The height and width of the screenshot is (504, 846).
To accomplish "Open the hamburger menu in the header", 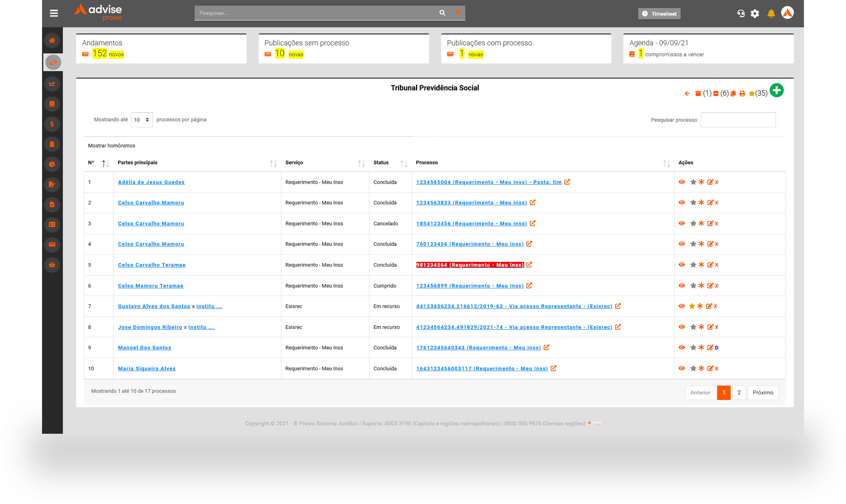I will tap(54, 13).
